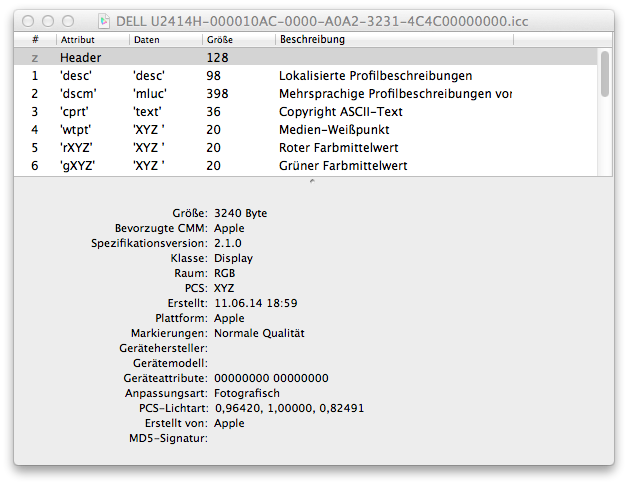Select the Header row in tag table
The image size is (628, 485).
pyautogui.click(x=306, y=57)
